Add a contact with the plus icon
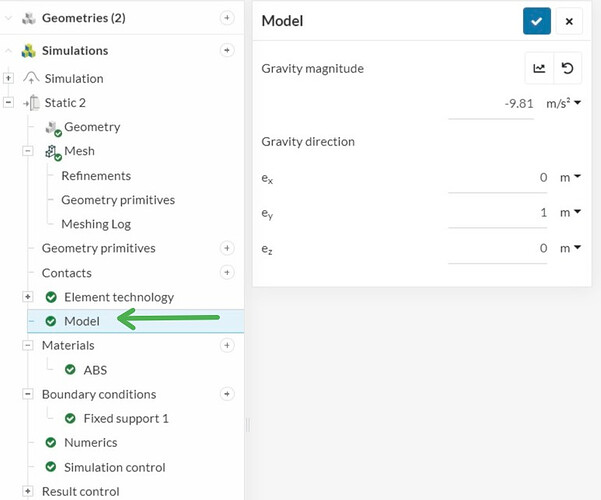Screen dimensions: 601x500 tap(226, 272)
